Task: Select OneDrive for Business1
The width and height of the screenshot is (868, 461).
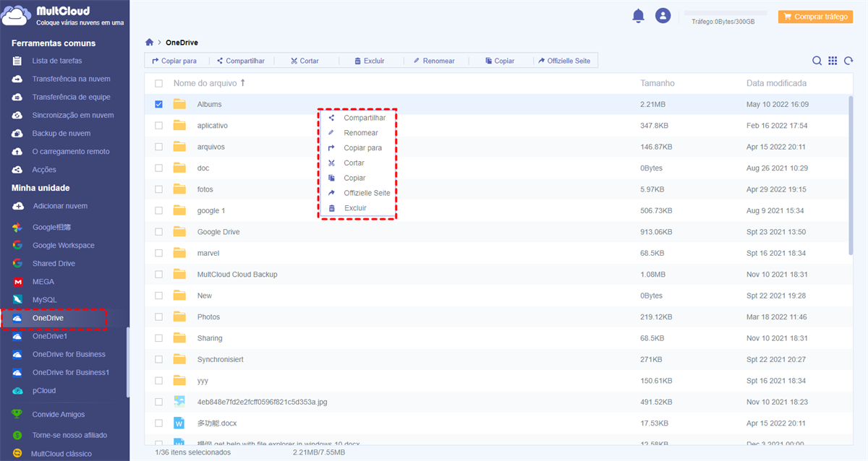Action: [71, 372]
